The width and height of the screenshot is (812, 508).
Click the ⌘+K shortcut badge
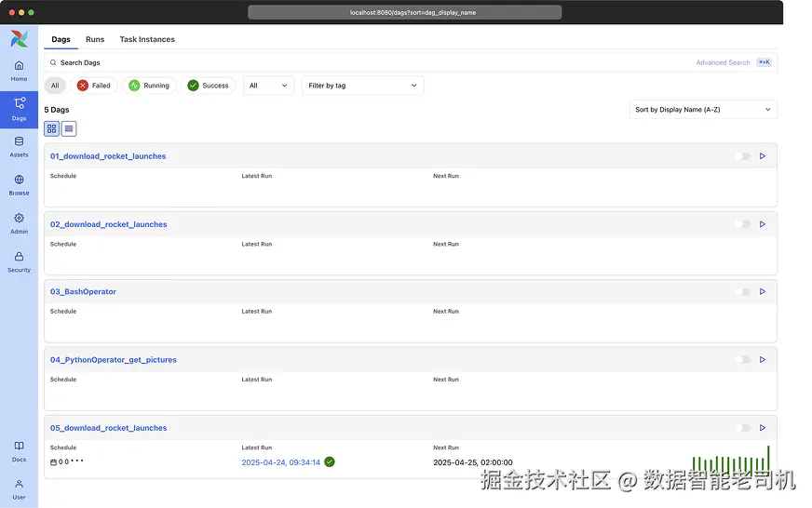[x=764, y=62]
